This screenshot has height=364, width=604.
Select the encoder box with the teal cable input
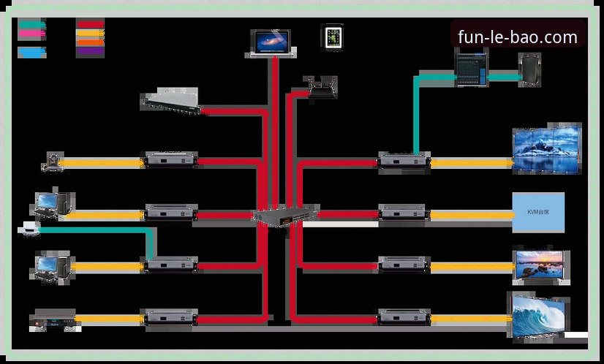[171, 265]
